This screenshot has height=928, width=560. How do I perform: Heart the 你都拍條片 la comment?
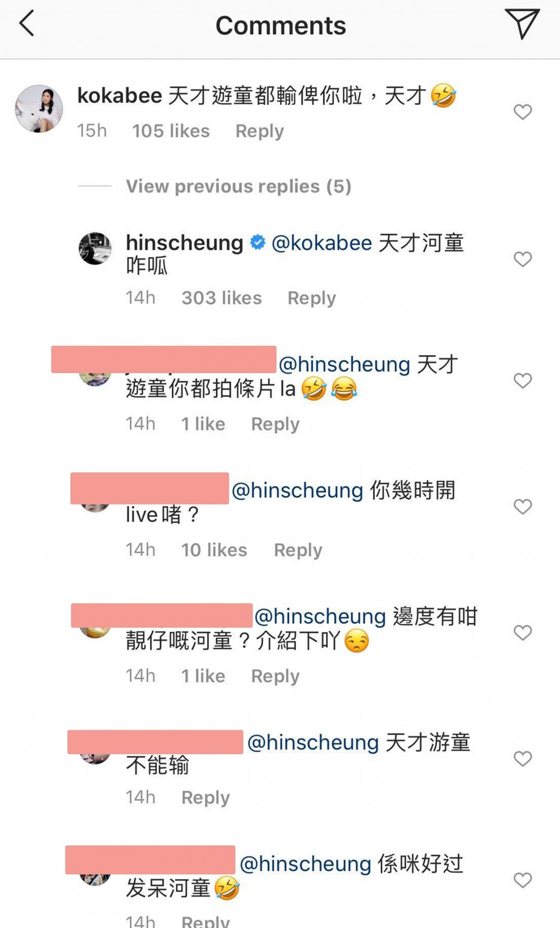(x=522, y=381)
